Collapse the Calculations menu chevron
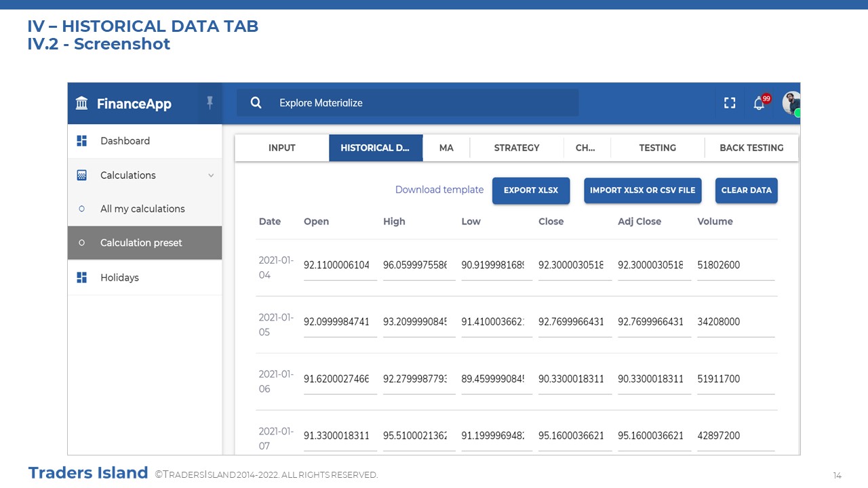 (211, 176)
